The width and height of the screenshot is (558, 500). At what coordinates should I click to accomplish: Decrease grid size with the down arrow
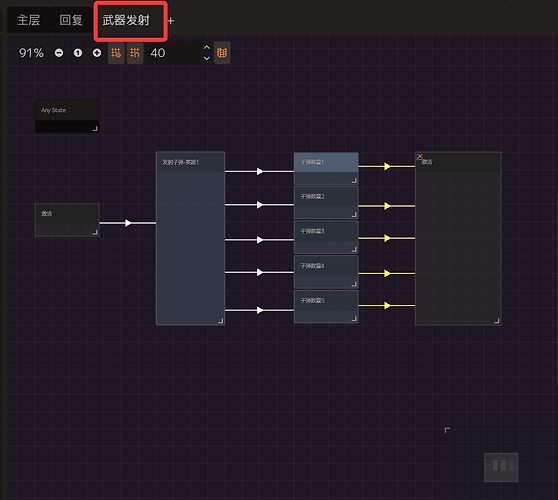pos(207,58)
